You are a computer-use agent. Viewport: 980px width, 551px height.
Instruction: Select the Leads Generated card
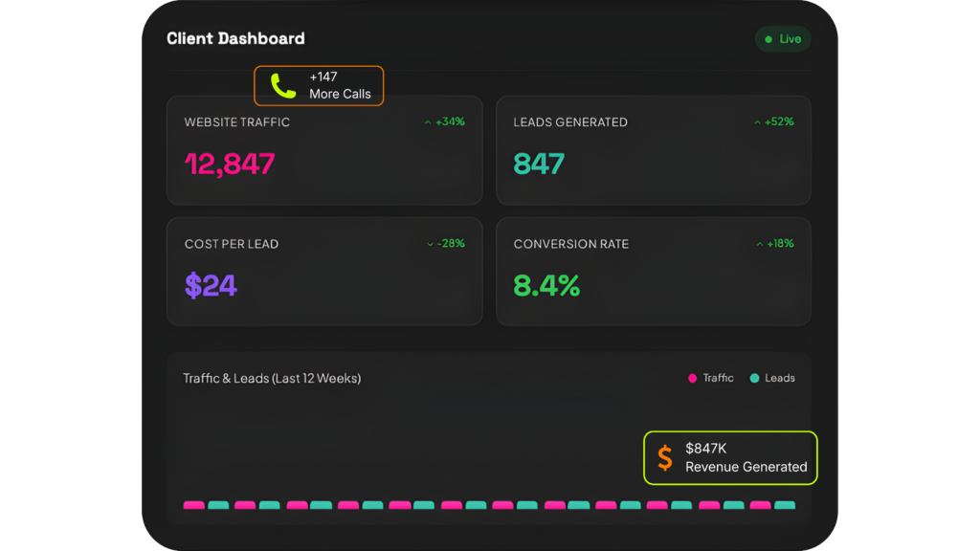click(653, 150)
